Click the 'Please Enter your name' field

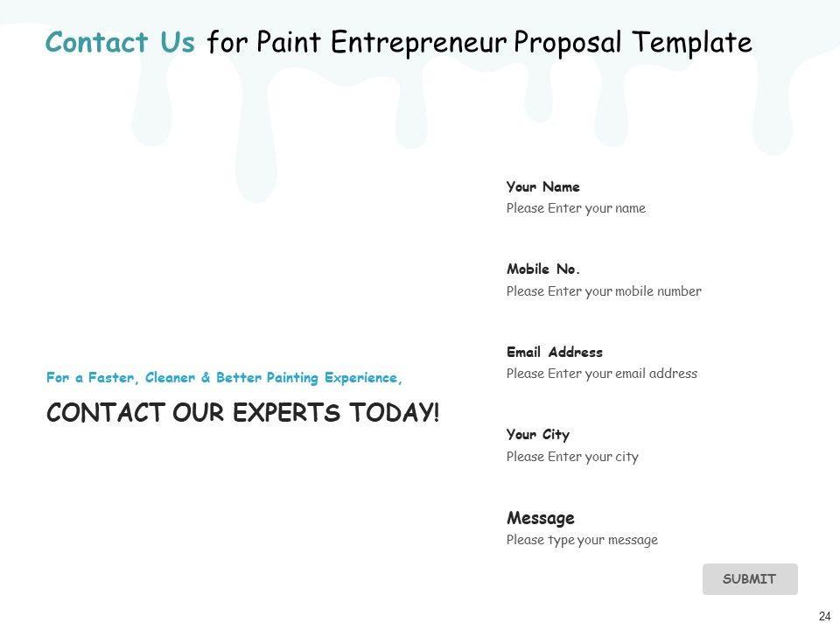(x=576, y=208)
